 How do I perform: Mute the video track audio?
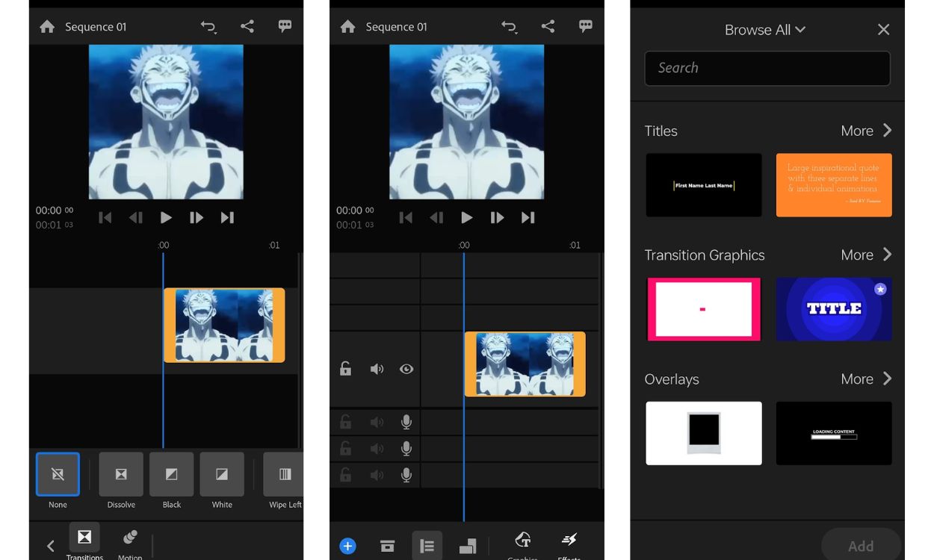tap(376, 368)
